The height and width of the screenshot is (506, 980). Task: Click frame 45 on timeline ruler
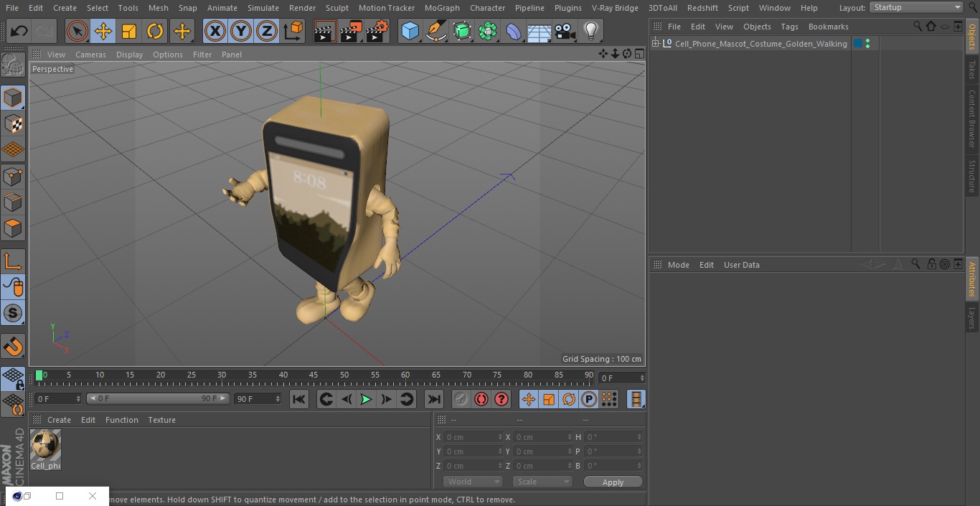314,375
